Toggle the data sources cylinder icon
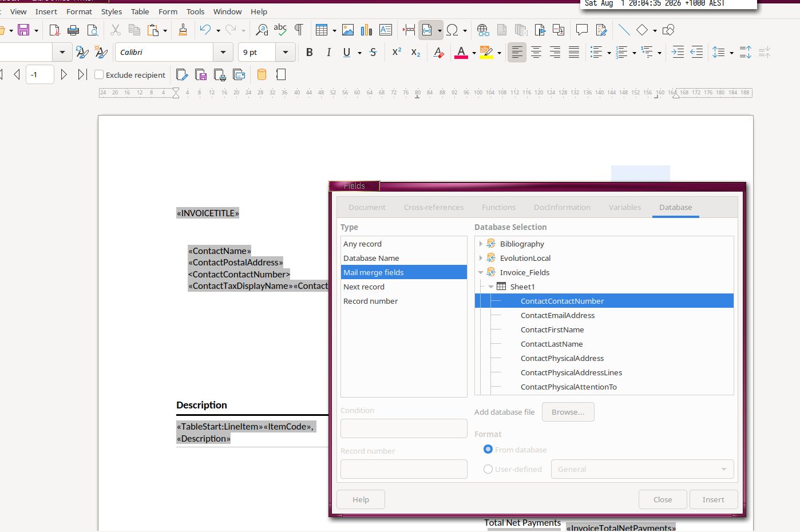 coord(262,74)
